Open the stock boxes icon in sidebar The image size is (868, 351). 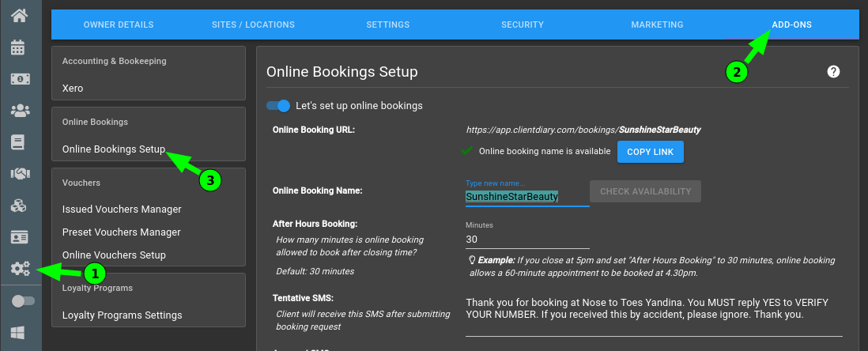coord(19,206)
